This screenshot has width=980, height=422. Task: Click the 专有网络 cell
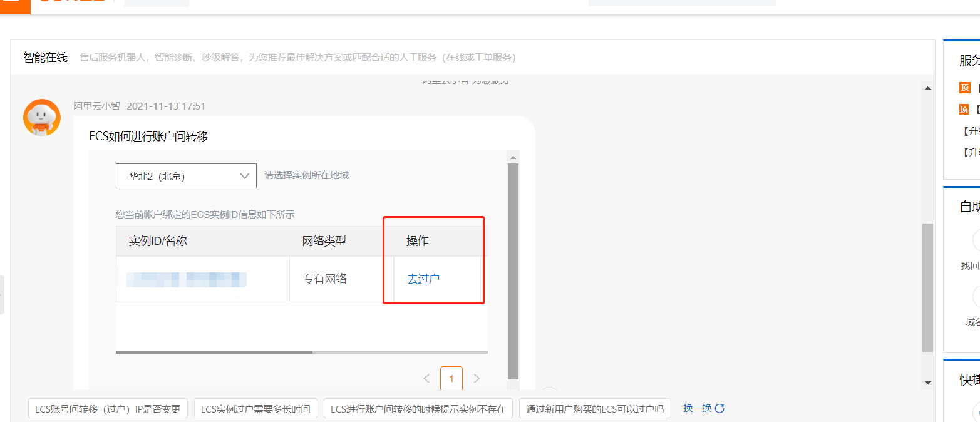click(x=325, y=279)
